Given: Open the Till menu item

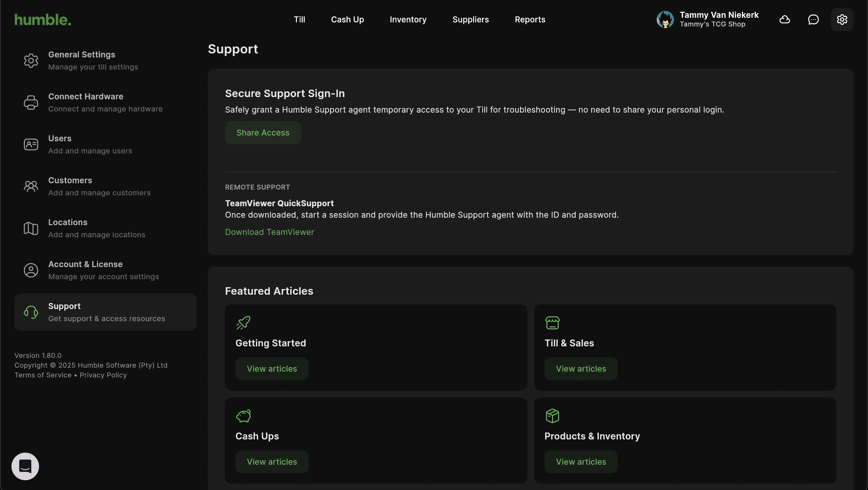Looking at the screenshot, I should coord(299,20).
